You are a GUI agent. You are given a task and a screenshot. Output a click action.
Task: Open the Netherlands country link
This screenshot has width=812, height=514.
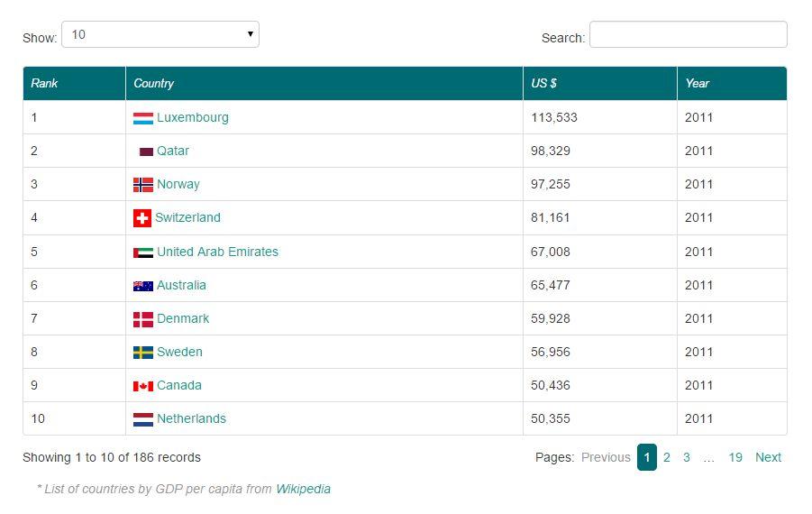point(191,418)
